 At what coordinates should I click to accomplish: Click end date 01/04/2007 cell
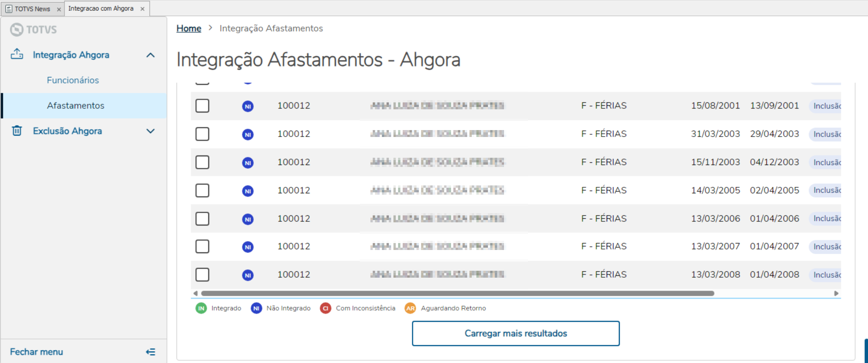774,246
